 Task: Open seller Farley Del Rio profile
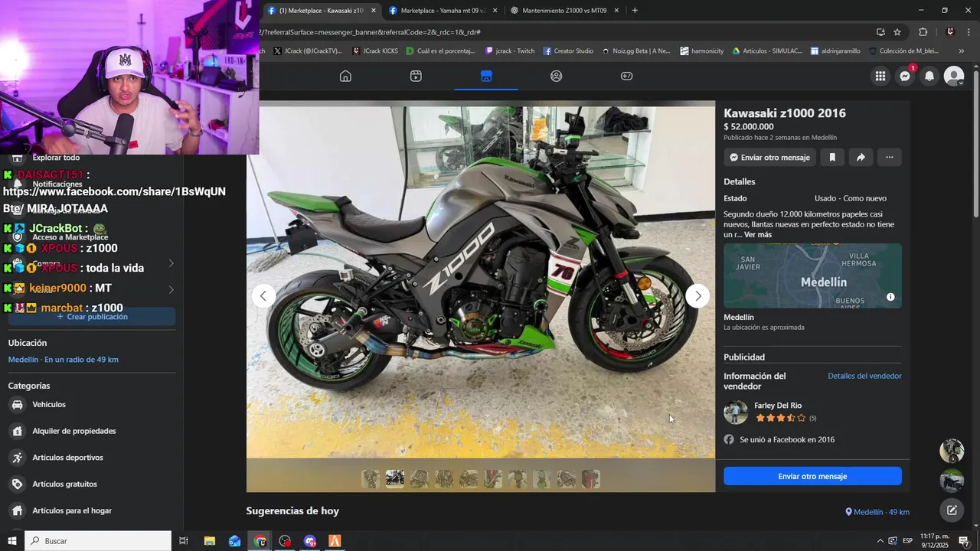coord(778,406)
